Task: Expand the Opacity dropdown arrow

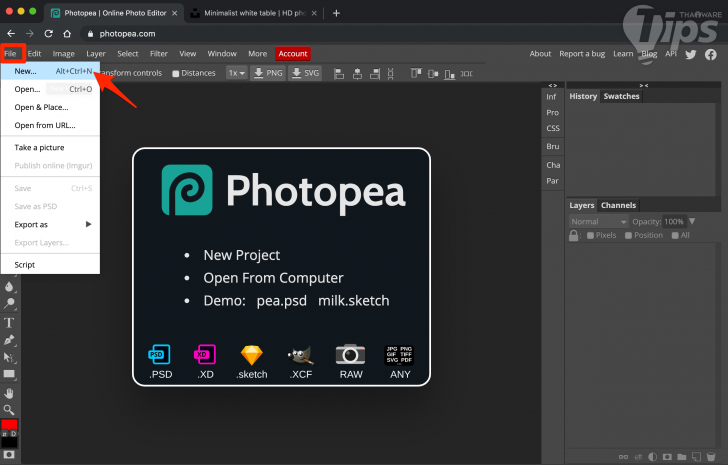Action: pyautogui.click(x=692, y=221)
